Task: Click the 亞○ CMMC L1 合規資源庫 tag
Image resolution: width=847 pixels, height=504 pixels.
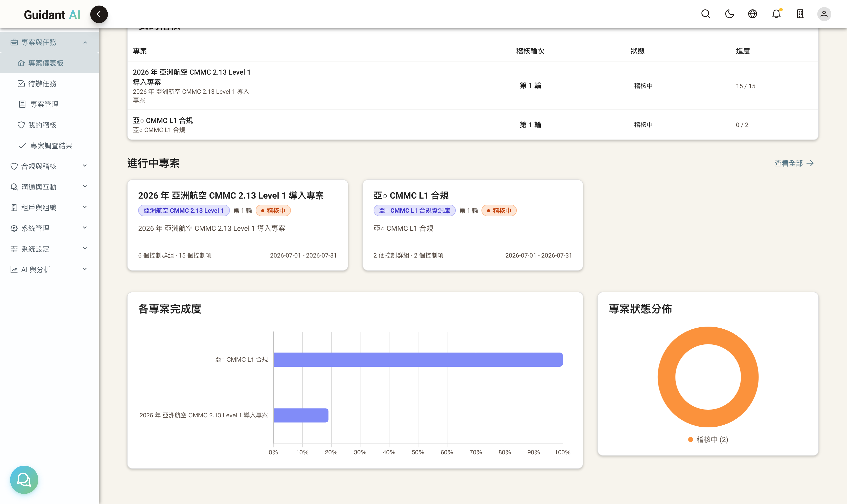Action: click(414, 211)
